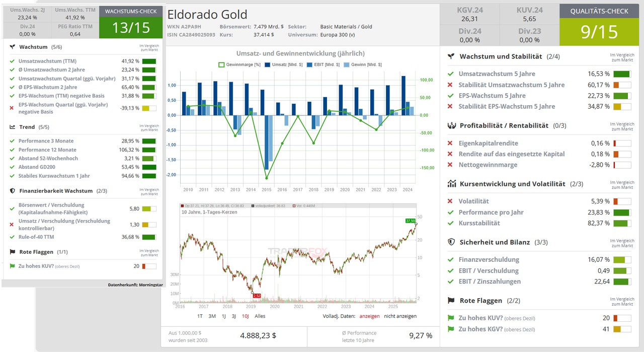Click the coins icon beside Profitabilität / Rentabilität

[x=451, y=125]
